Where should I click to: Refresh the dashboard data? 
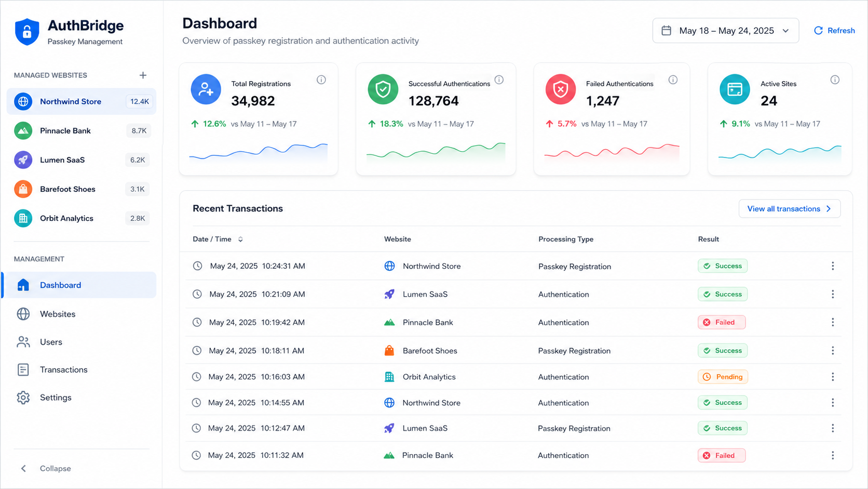pyautogui.click(x=834, y=31)
